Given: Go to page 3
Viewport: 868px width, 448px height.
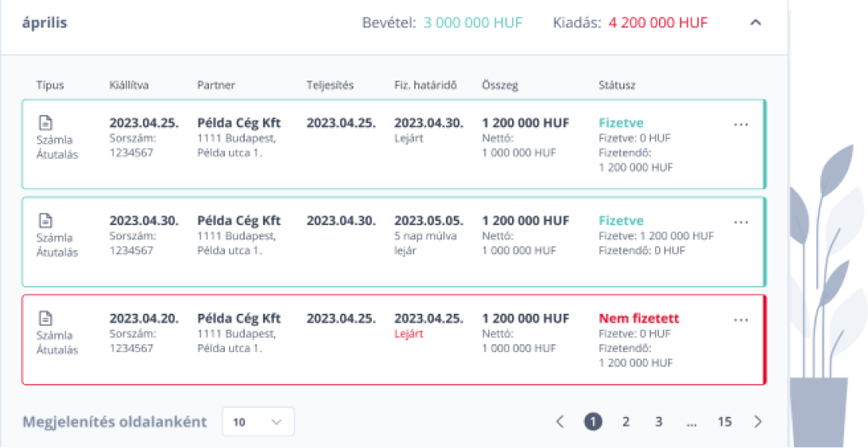Looking at the screenshot, I should tap(659, 422).
